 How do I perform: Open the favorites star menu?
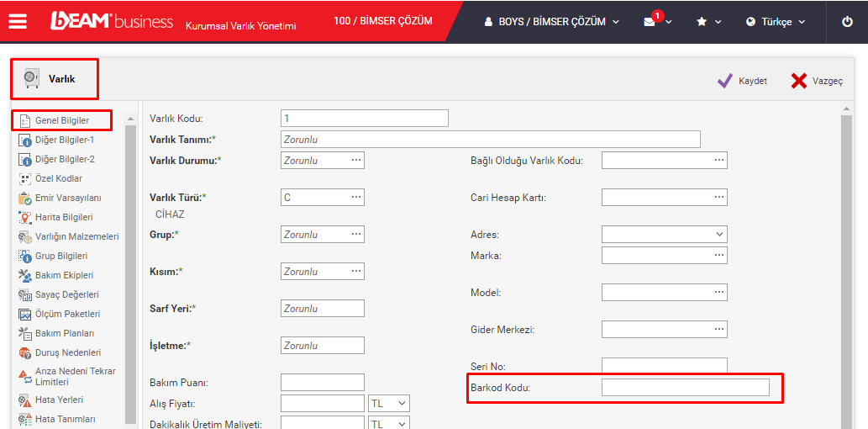[702, 22]
